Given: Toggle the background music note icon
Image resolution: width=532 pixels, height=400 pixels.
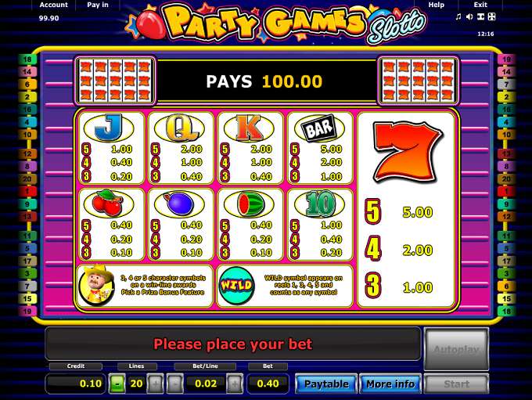Looking at the screenshot, I should pos(458,16).
